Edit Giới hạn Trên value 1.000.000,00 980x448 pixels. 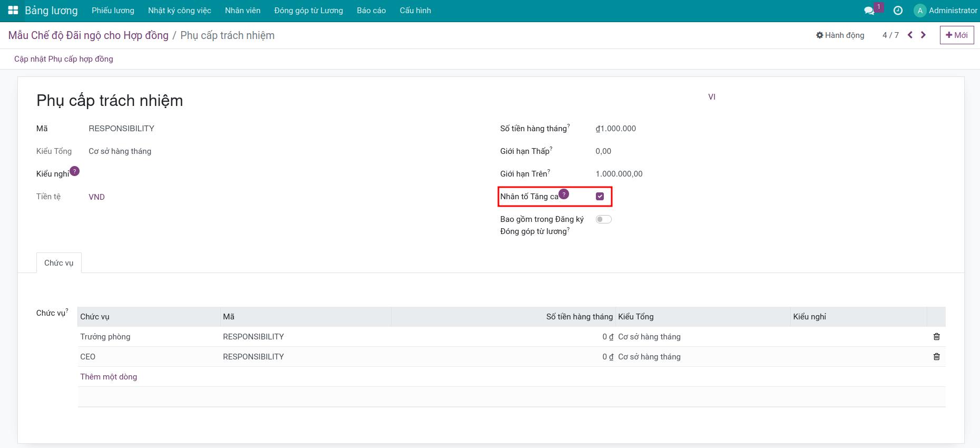(x=619, y=173)
